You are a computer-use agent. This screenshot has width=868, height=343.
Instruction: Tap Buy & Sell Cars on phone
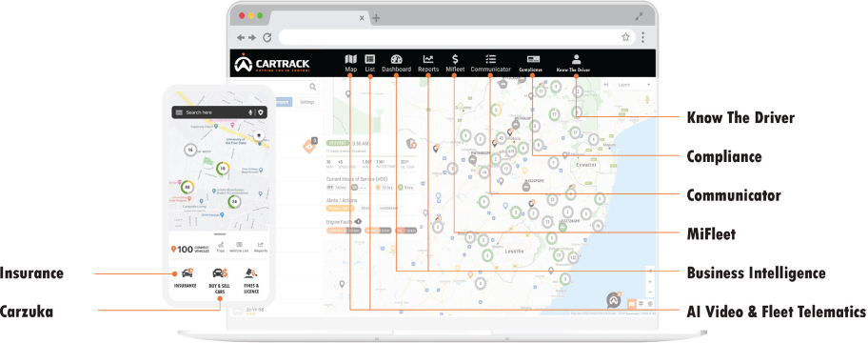click(220, 272)
